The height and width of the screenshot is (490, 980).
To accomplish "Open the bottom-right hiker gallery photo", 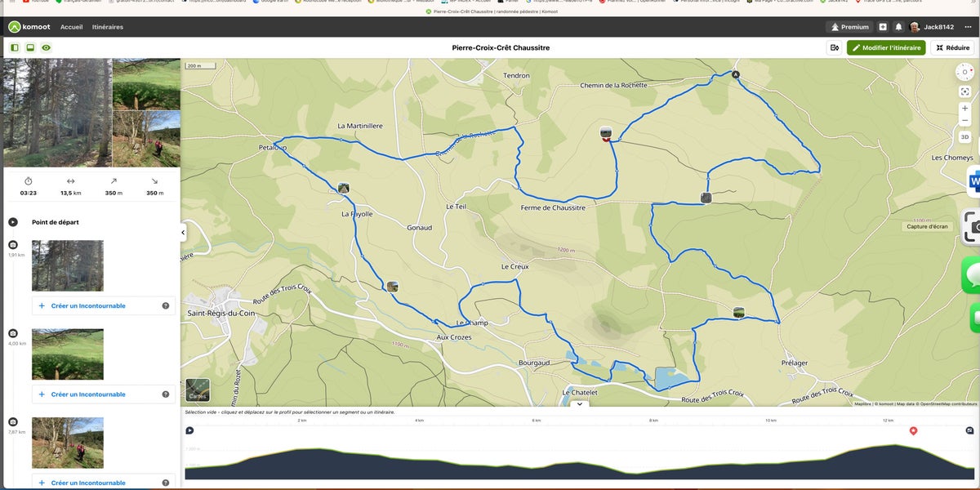I will (x=146, y=140).
